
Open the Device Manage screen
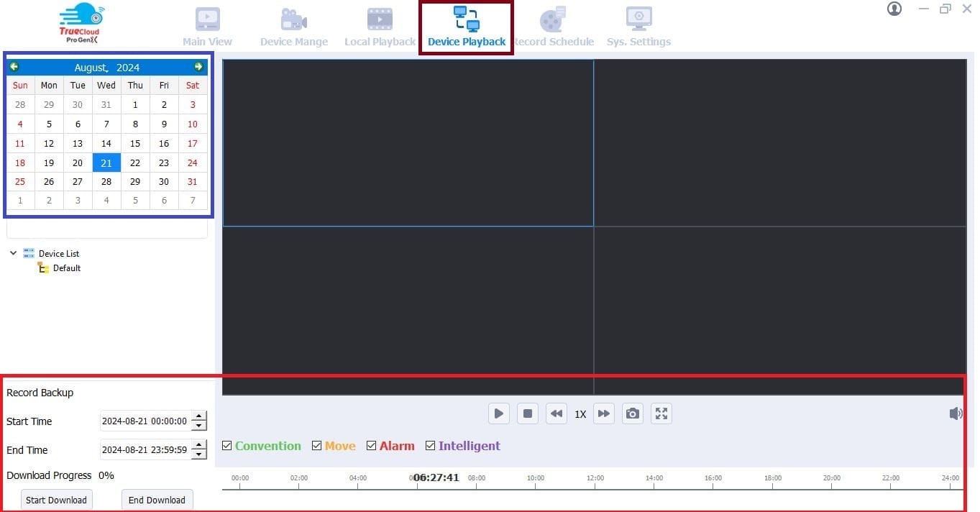pos(293,25)
